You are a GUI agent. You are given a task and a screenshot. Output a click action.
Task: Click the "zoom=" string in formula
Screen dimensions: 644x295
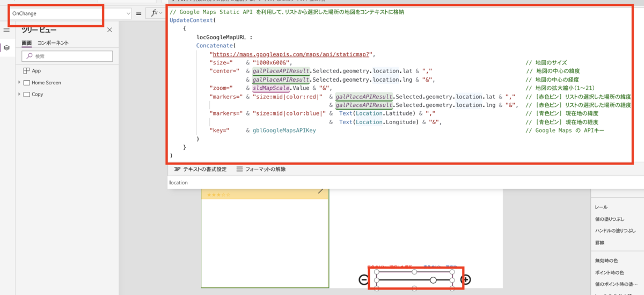[x=221, y=88]
